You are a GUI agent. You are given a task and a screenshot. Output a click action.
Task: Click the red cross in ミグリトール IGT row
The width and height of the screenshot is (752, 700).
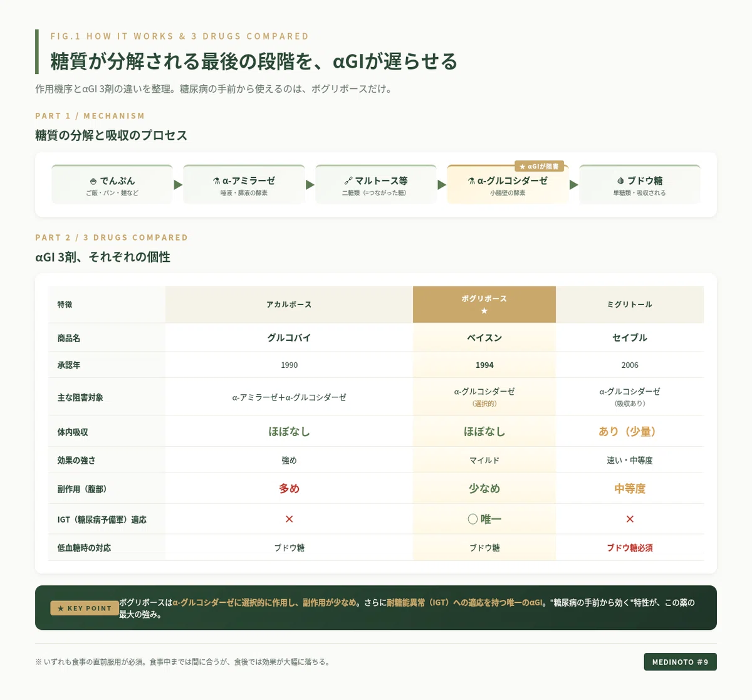[630, 519]
